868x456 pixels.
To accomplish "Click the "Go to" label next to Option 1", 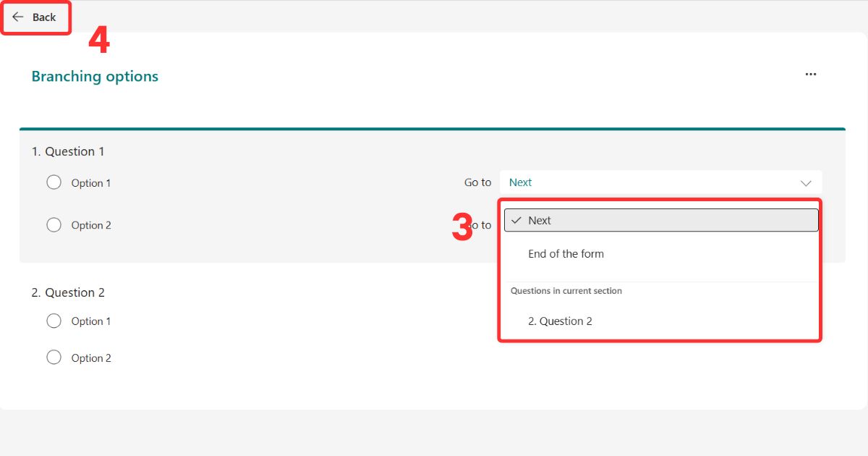I will coord(477,182).
